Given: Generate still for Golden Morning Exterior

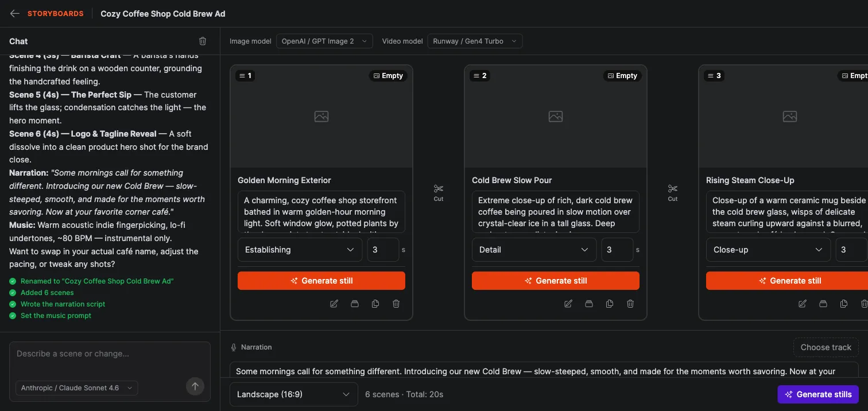Looking at the screenshot, I should [x=321, y=281].
